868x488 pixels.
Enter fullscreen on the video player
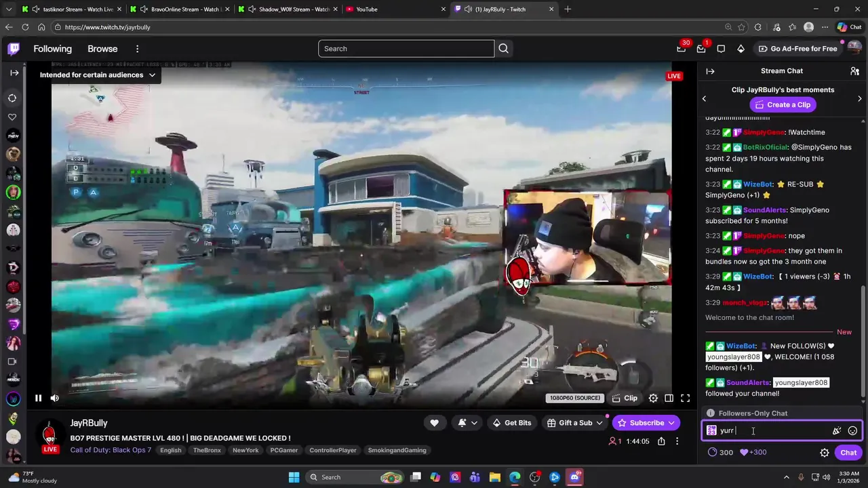click(x=685, y=399)
